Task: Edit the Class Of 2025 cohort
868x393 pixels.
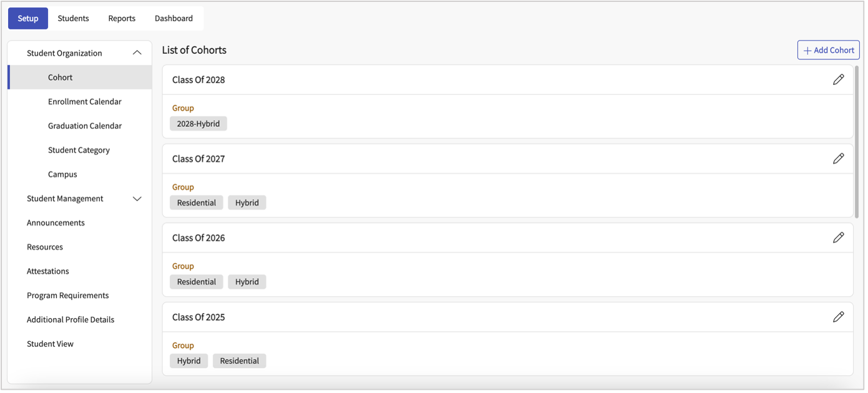Action: 838,317
